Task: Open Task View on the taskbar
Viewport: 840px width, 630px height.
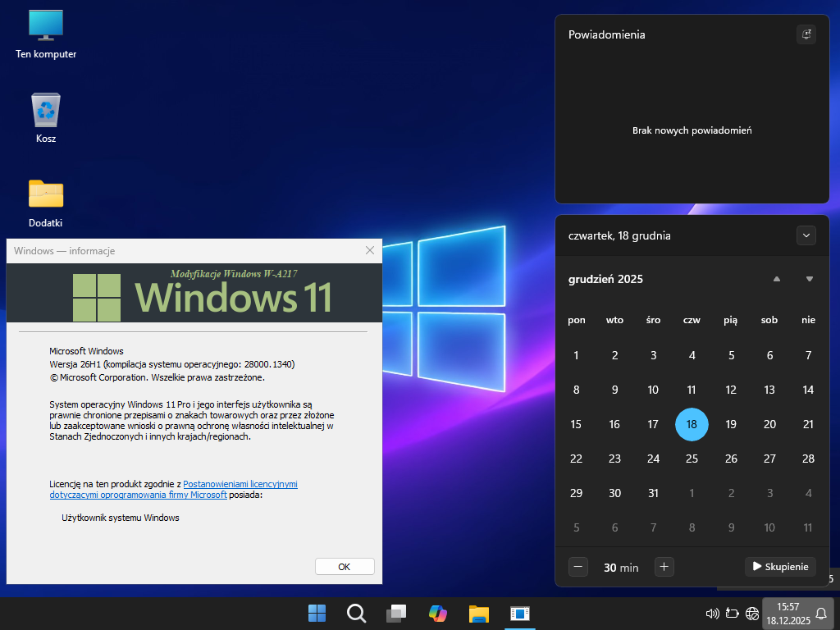Action: tap(397, 613)
